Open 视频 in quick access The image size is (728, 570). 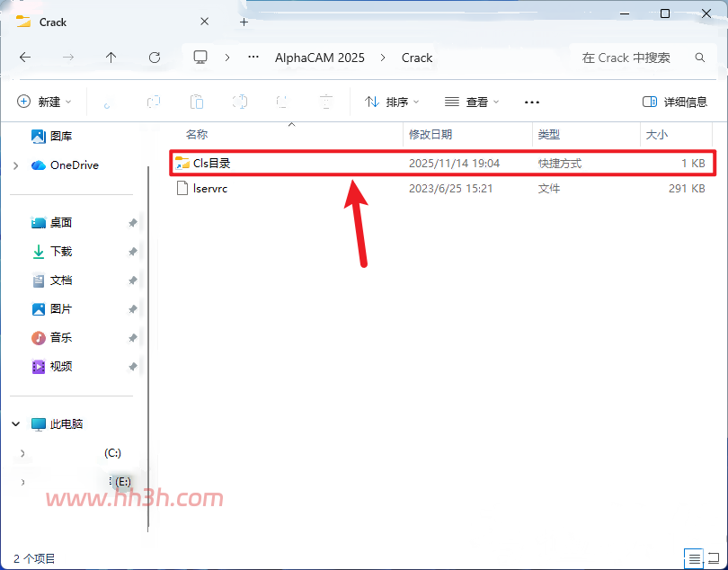click(51, 367)
